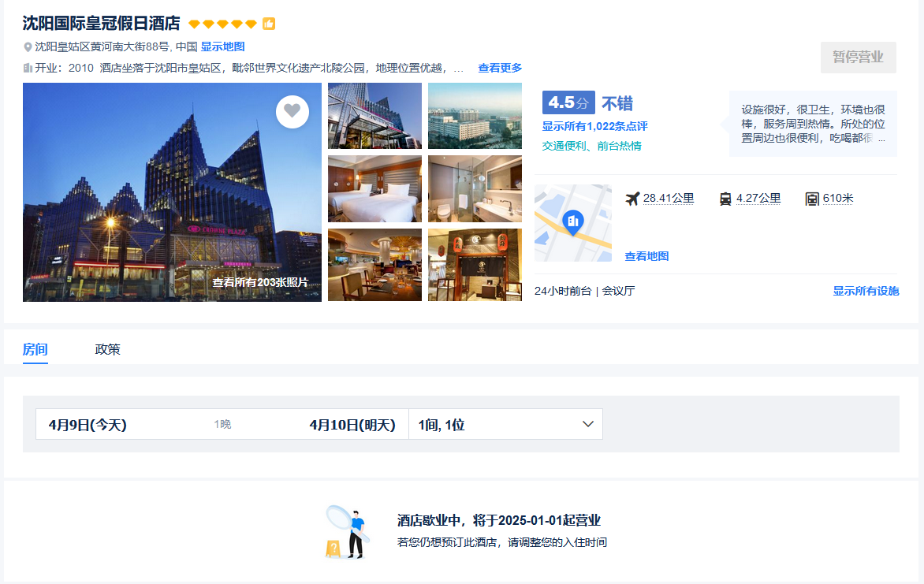This screenshot has height=584, width=924.
Task: Open the hotel bedroom photo thumbnail
Action: [x=374, y=189]
